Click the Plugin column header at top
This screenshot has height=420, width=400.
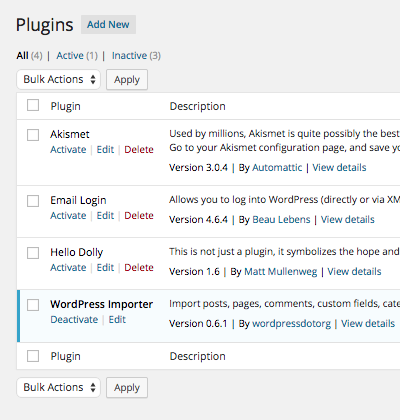click(65, 106)
